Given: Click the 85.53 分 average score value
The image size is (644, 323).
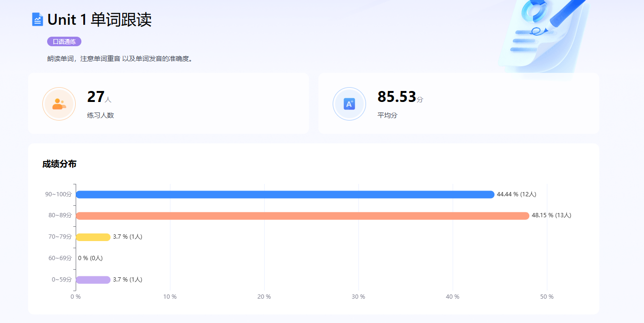Looking at the screenshot, I should coord(399,97).
